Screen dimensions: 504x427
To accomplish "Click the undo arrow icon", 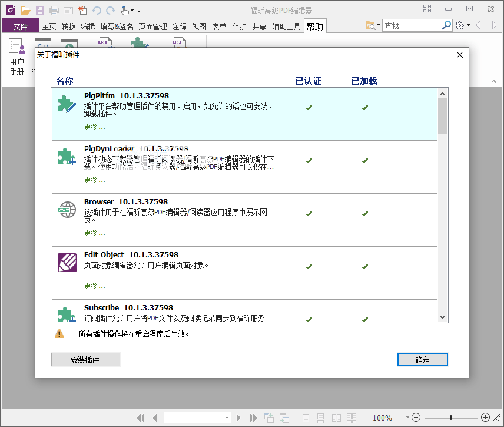I will tap(97, 10).
